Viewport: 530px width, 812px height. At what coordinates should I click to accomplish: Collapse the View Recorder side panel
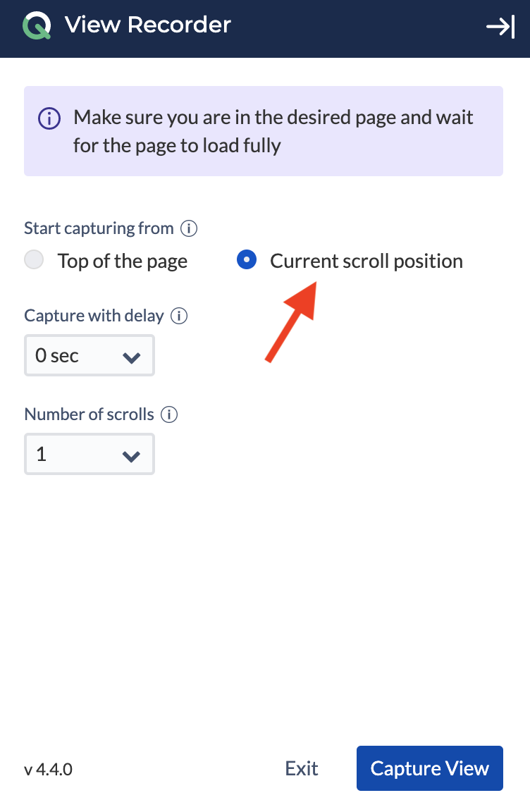coord(500,26)
